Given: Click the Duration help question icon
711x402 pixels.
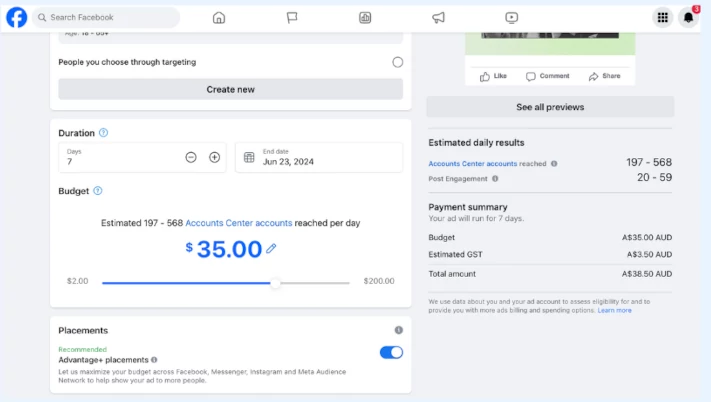Looking at the screenshot, I should coord(103,133).
